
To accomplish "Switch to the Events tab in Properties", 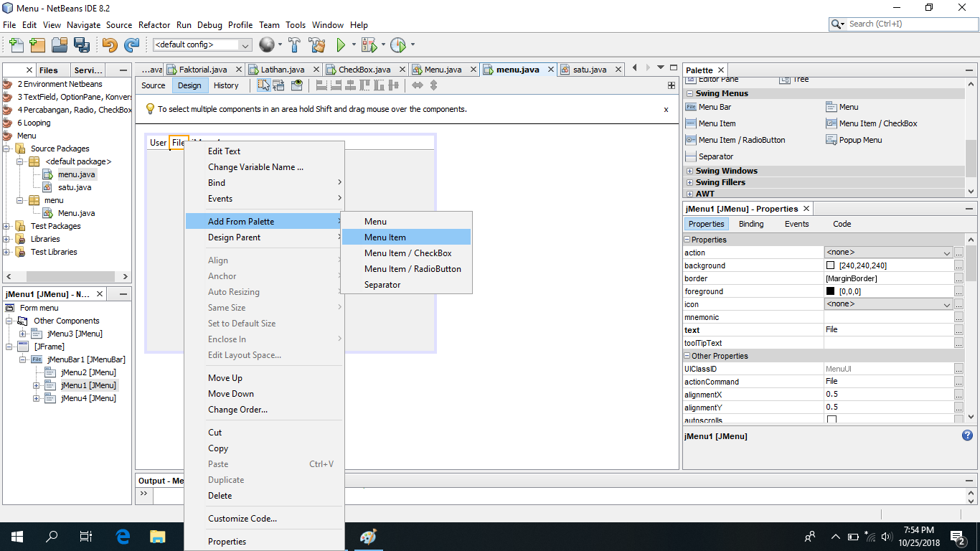I will (x=796, y=224).
